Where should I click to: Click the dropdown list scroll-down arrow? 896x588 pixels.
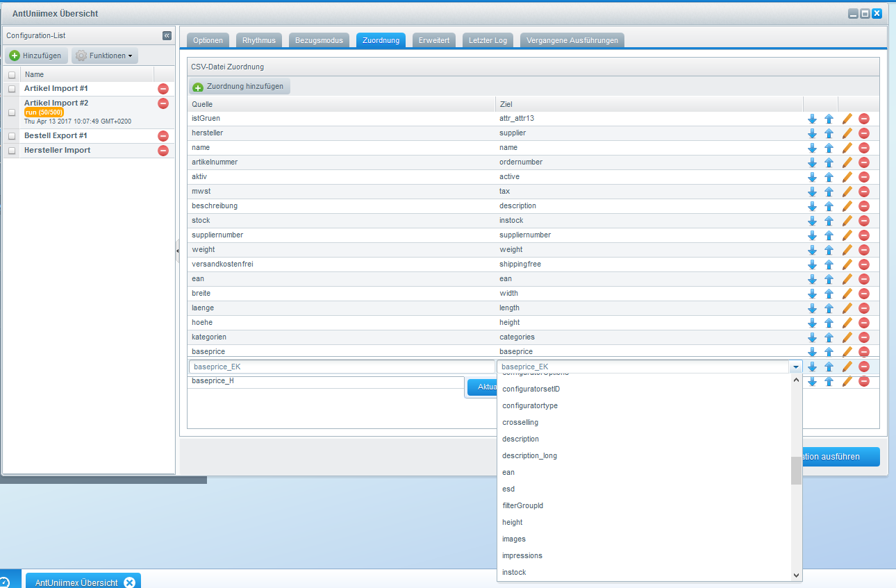click(x=796, y=576)
